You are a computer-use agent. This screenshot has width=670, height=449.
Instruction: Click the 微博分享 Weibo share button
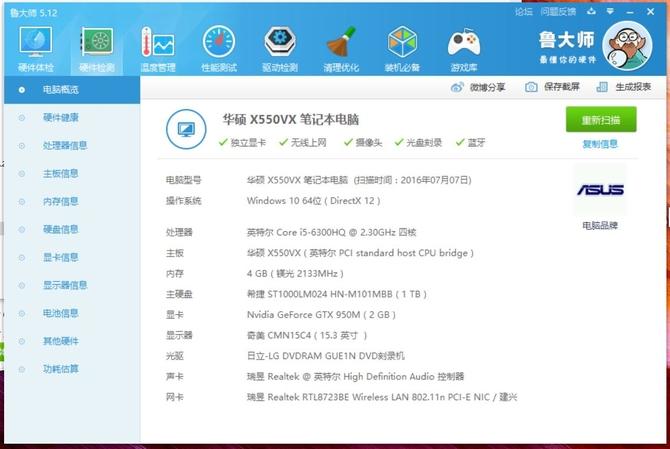coord(478,88)
